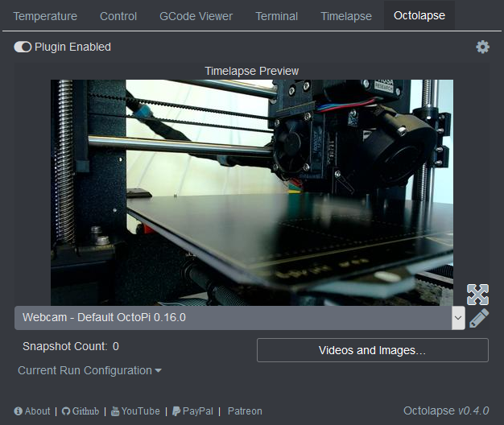Open Octolapse settings gear
This screenshot has height=425, width=504.
pyautogui.click(x=482, y=47)
